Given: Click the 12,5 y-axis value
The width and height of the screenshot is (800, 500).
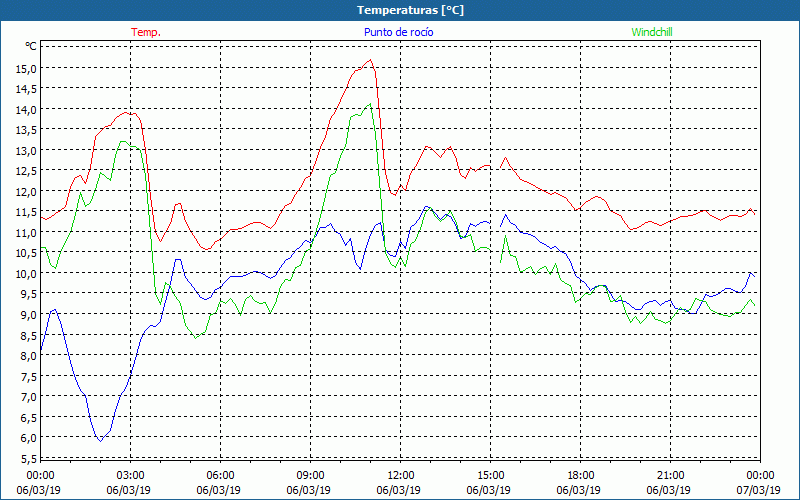Looking at the screenshot, I should (x=27, y=171).
